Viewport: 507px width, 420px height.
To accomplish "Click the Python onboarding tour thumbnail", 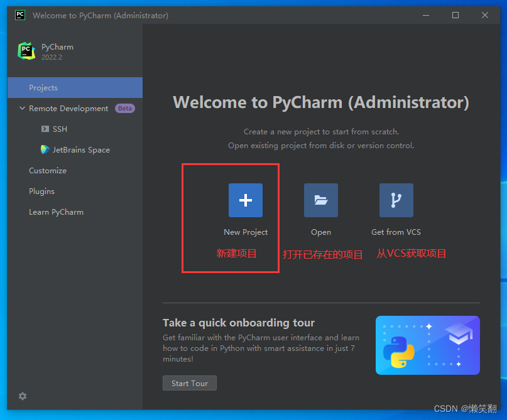I will pos(427,345).
